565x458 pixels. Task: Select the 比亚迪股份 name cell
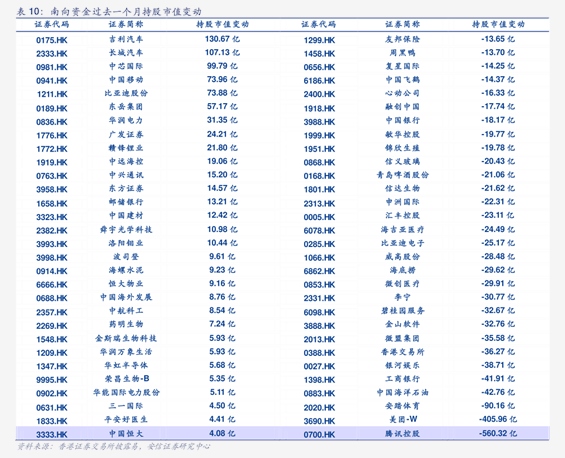point(126,93)
